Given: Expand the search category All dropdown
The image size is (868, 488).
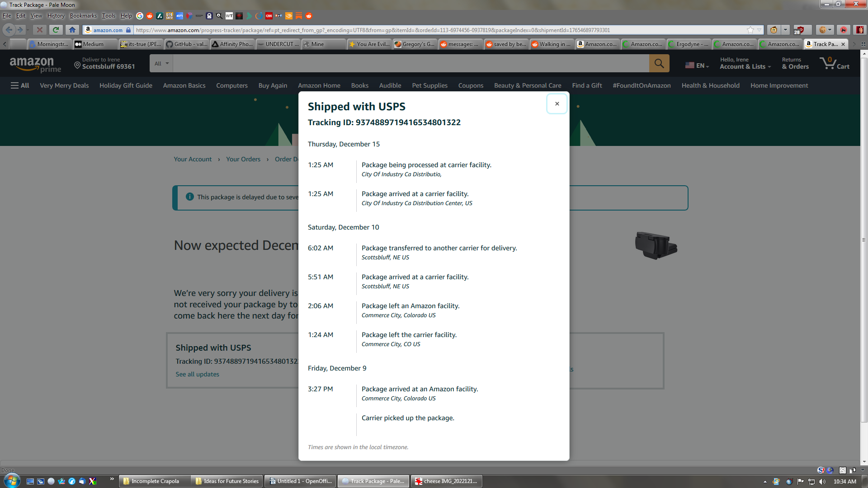Looking at the screenshot, I should point(161,64).
